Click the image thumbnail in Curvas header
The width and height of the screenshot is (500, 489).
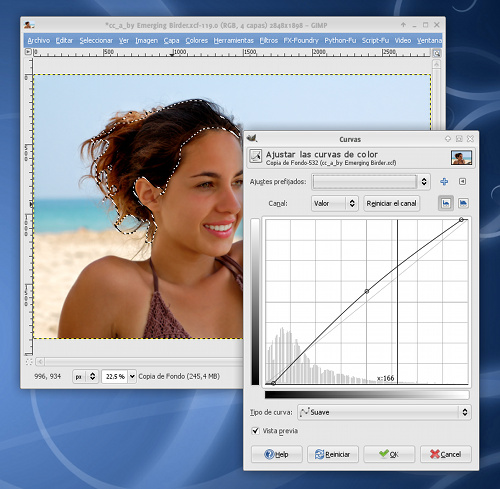pyautogui.click(x=461, y=158)
